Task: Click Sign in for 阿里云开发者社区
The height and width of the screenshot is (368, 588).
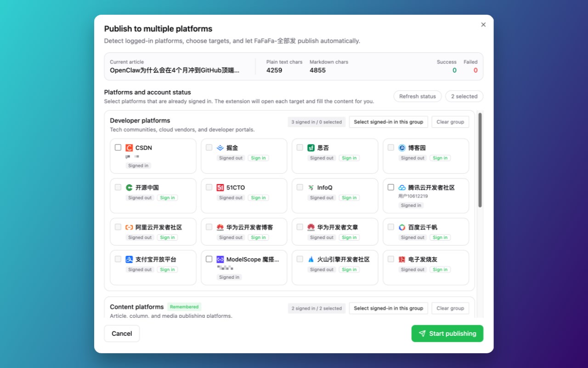Action: coord(167,237)
